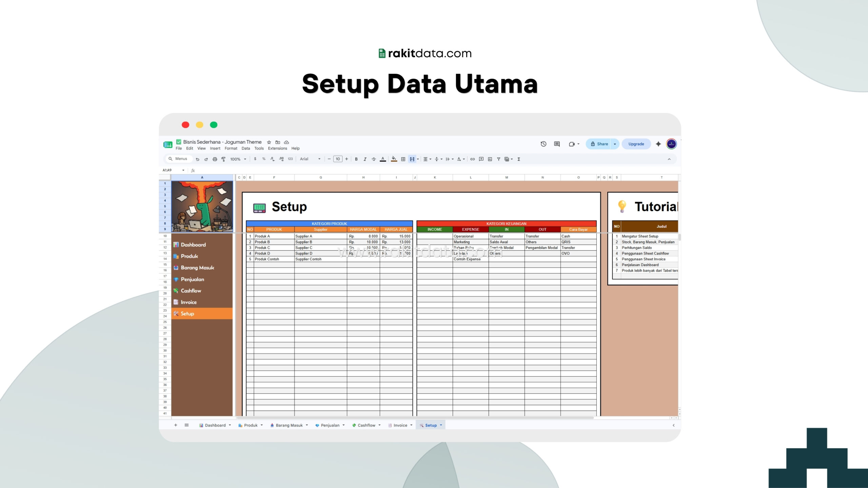This screenshot has width=868, height=488.
Task: Click the Share button
Action: pos(599,144)
